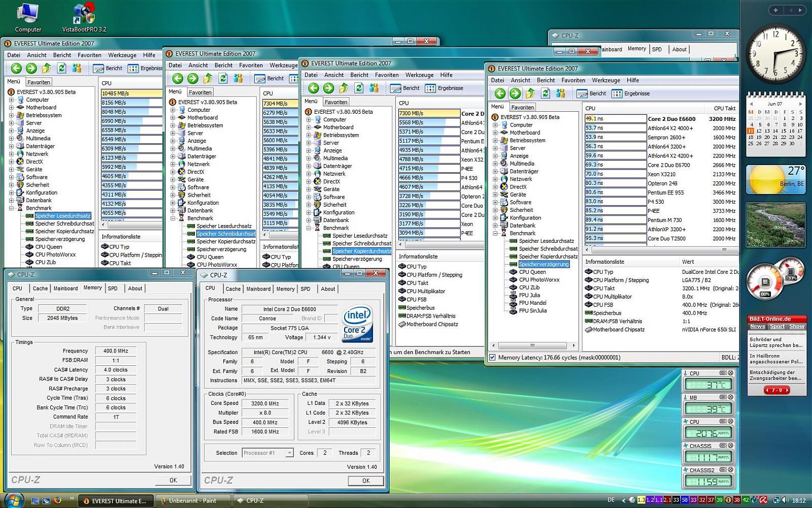Image resolution: width=812 pixels, height=508 pixels.
Task: Switch to the Cache tab in the CPU-Z processor window
Action: [x=233, y=289]
